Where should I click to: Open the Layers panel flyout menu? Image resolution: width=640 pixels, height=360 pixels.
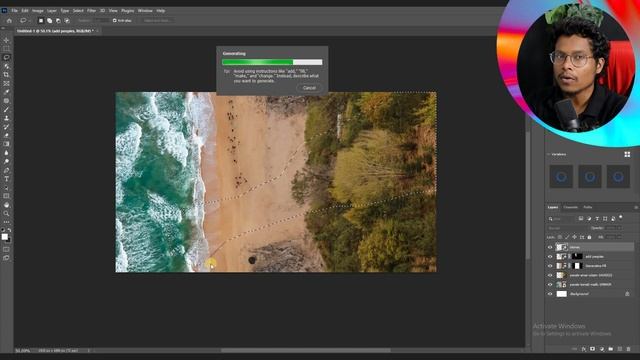[636, 207]
